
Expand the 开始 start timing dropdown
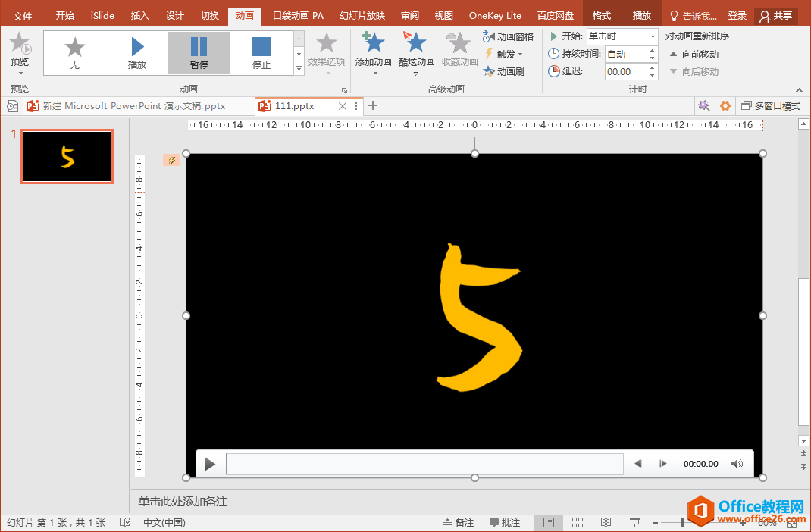[x=653, y=36]
